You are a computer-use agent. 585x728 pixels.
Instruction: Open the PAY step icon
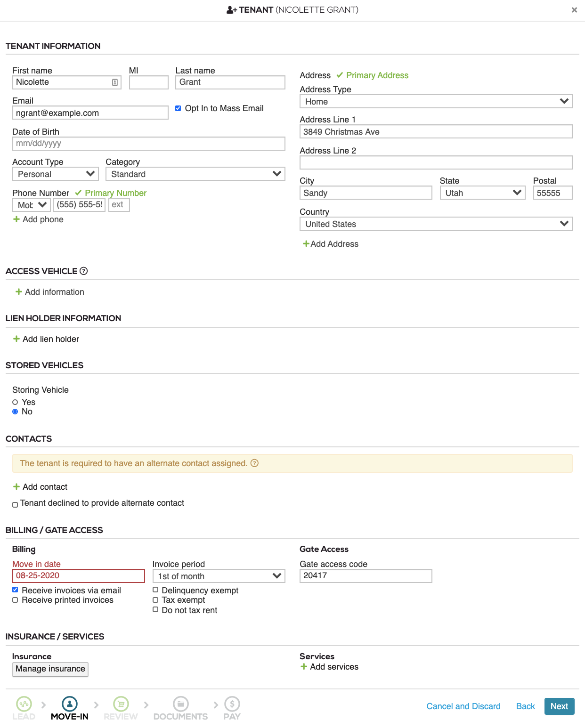[x=232, y=704]
